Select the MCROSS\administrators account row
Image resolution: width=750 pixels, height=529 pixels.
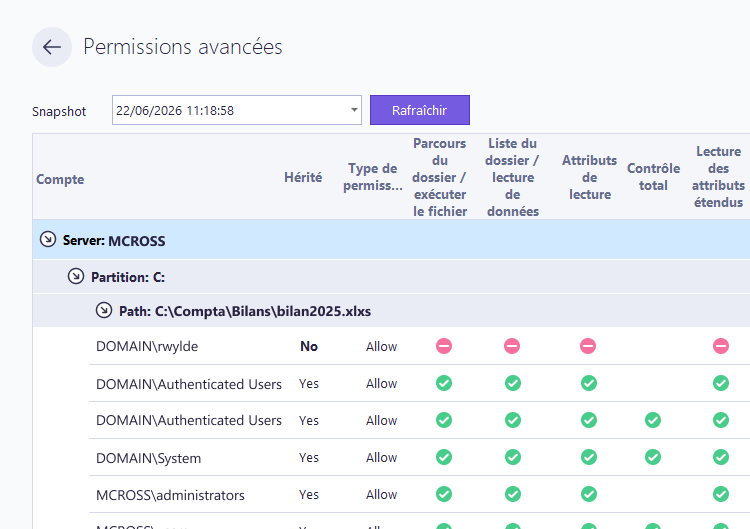click(x=419, y=495)
